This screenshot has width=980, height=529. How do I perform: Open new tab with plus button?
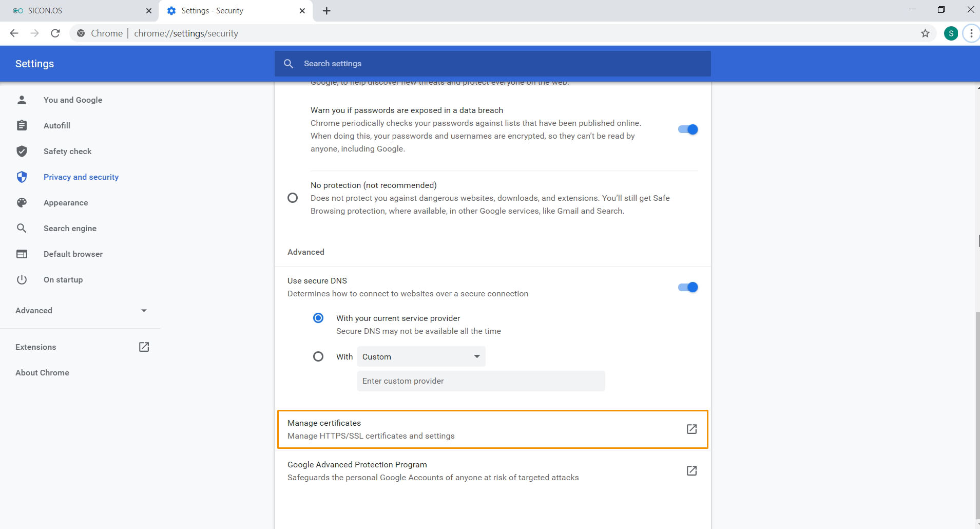(x=326, y=11)
